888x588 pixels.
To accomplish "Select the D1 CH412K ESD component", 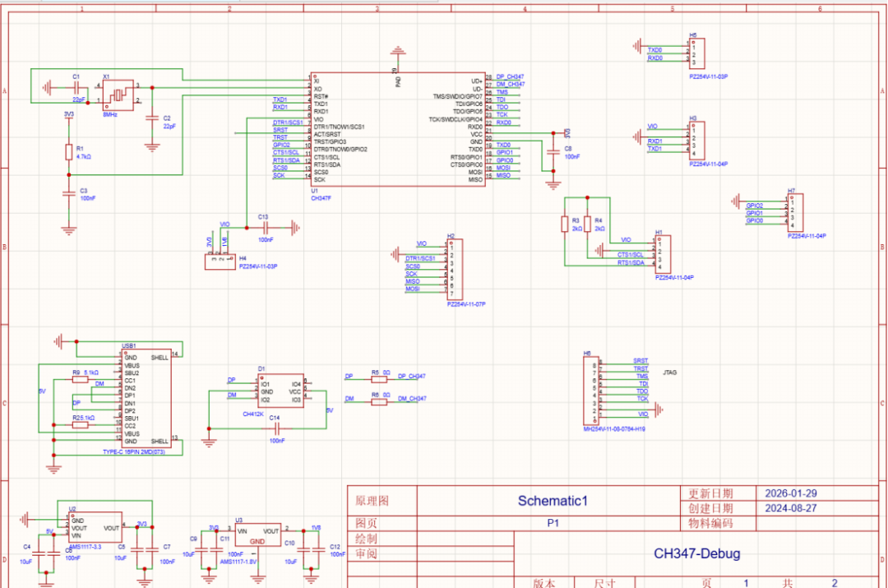I will 280,391.
